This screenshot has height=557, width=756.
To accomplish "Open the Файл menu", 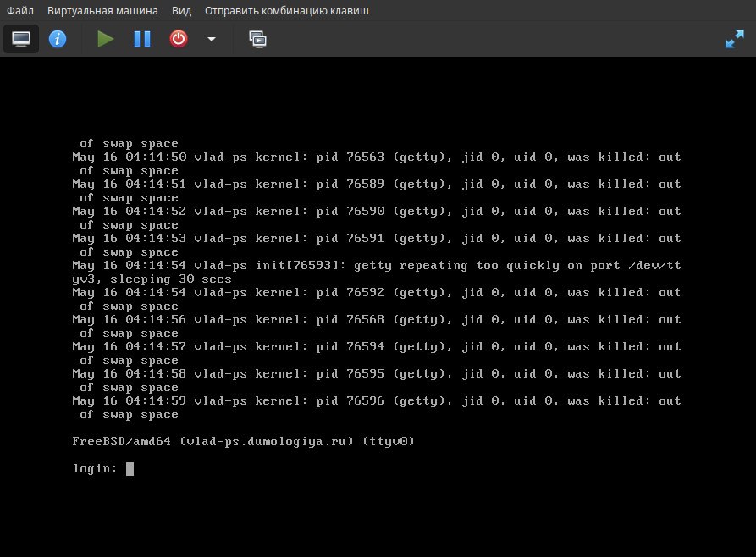I will pos(19,11).
